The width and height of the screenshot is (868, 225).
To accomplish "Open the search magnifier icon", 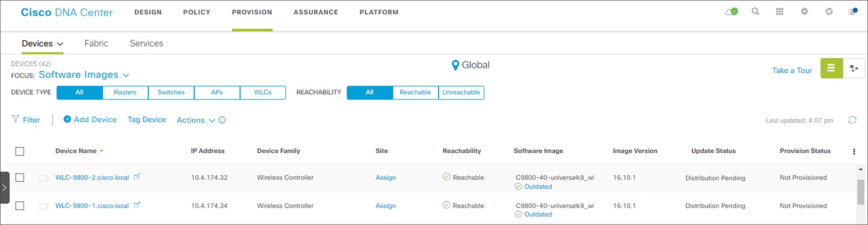I will [x=755, y=11].
